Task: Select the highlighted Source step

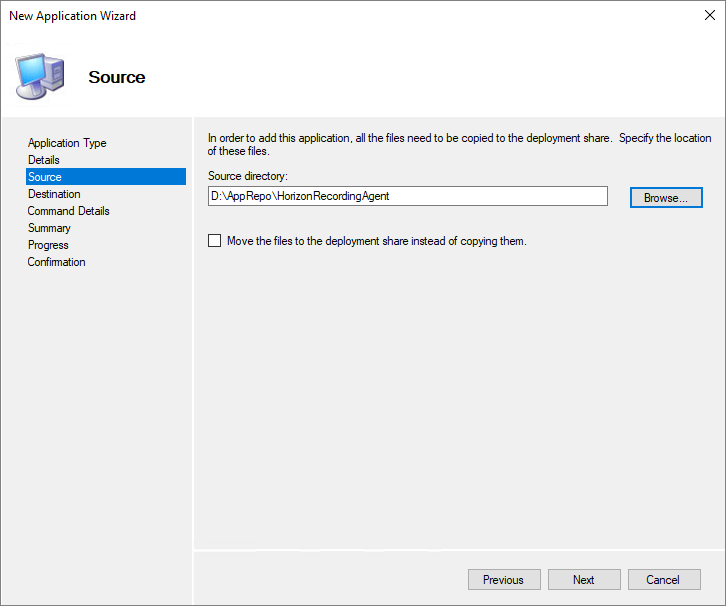Action: (45, 177)
